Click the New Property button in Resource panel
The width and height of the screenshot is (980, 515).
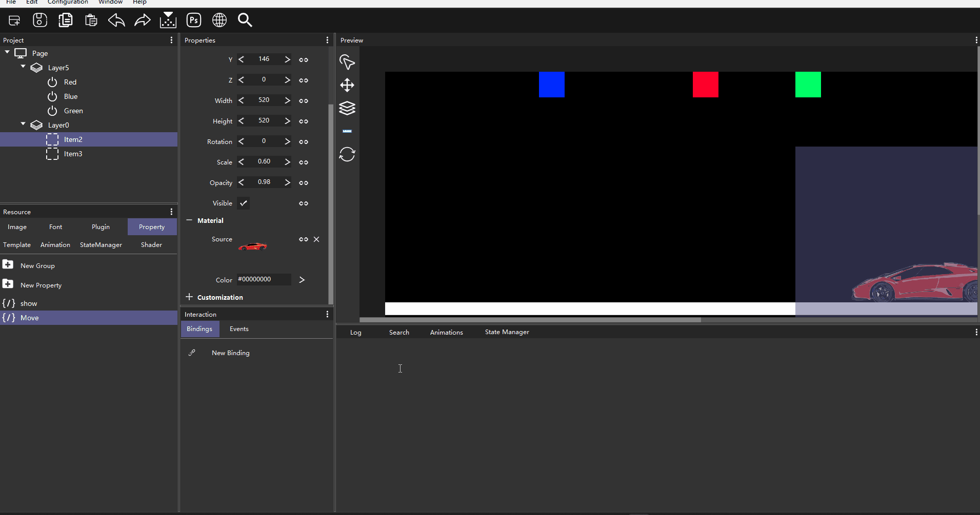point(41,284)
